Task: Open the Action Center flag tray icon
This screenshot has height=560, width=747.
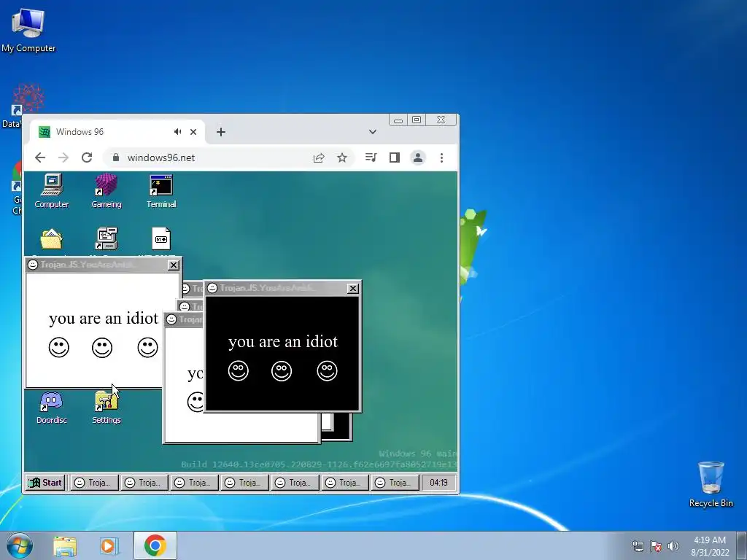Action: click(656, 545)
